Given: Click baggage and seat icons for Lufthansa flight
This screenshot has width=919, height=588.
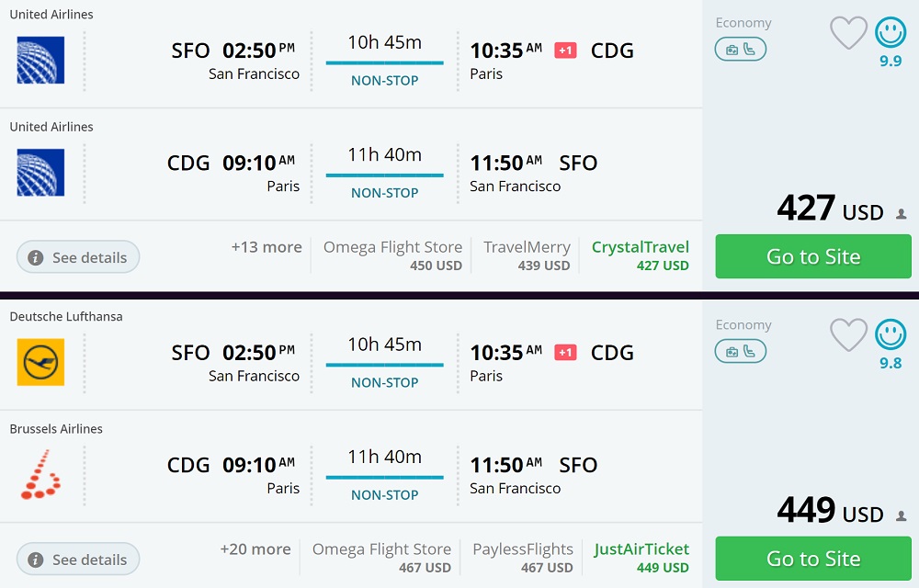Looking at the screenshot, I should (x=740, y=351).
